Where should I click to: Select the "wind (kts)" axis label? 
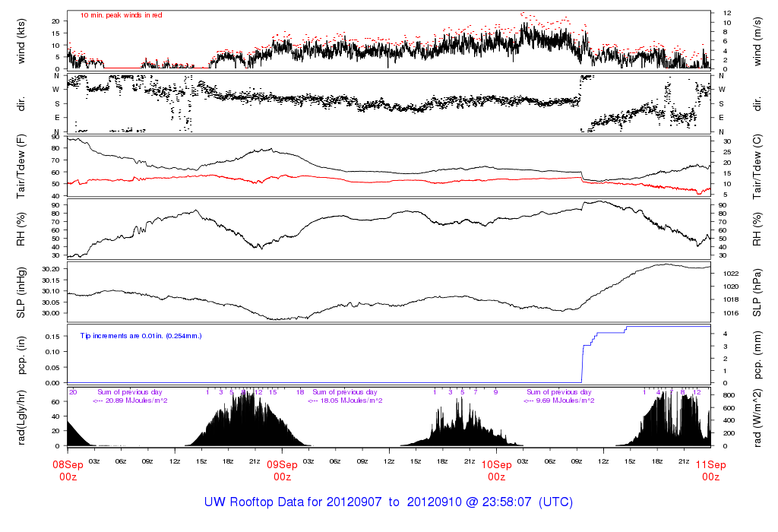[x=21, y=41]
